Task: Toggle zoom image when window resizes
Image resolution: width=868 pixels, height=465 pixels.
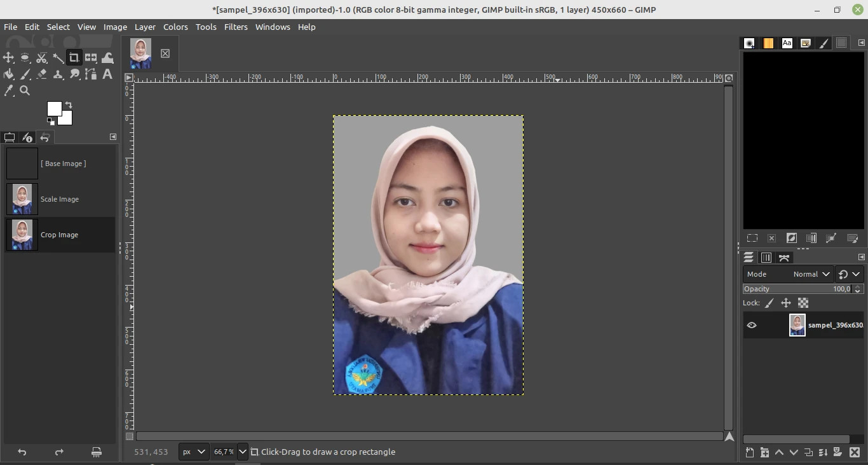Action: coord(729,78)
